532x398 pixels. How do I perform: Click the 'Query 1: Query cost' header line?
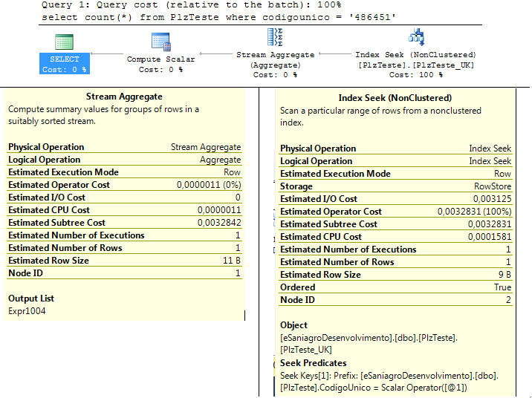tap(192, 4)
